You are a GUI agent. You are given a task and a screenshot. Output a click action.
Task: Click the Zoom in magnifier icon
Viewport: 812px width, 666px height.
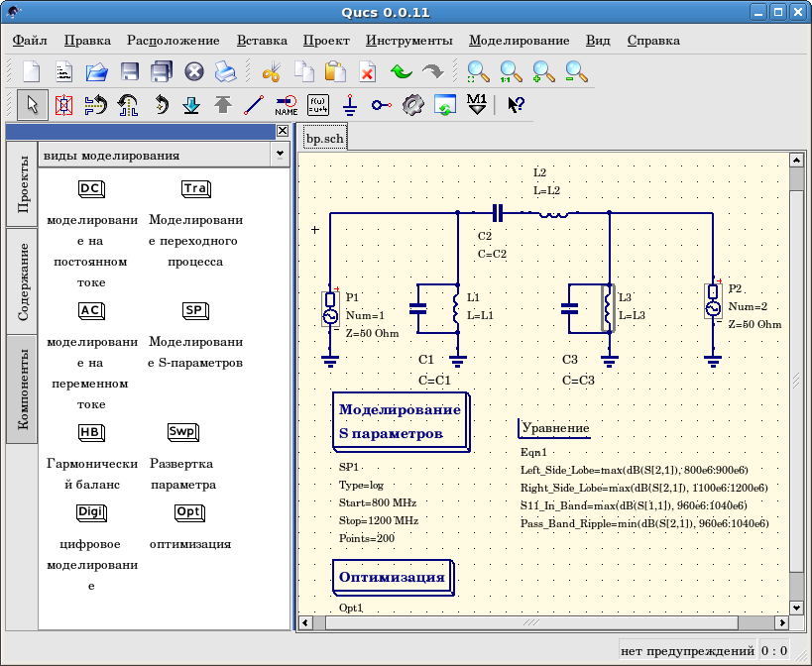[543, 71]
